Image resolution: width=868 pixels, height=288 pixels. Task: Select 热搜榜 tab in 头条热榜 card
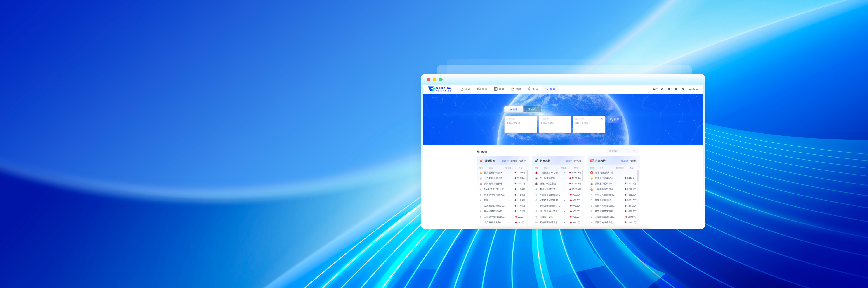(624, 161)
